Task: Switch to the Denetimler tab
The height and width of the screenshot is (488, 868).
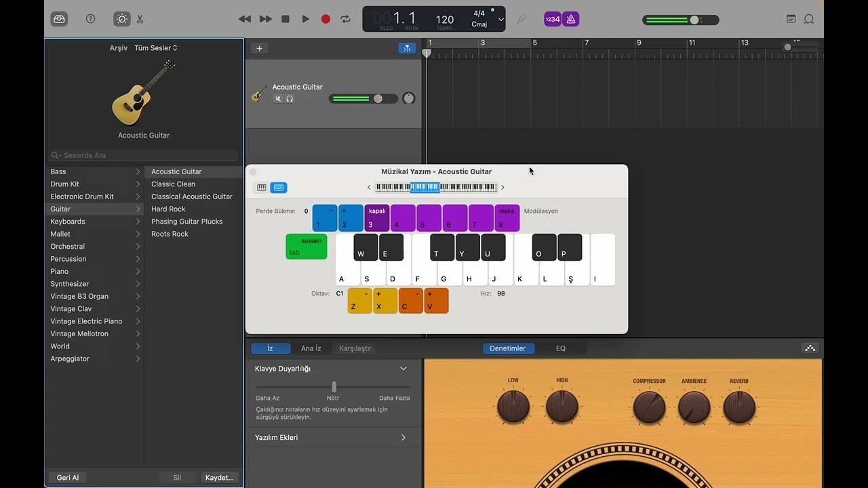Action: tap(508, 348)
